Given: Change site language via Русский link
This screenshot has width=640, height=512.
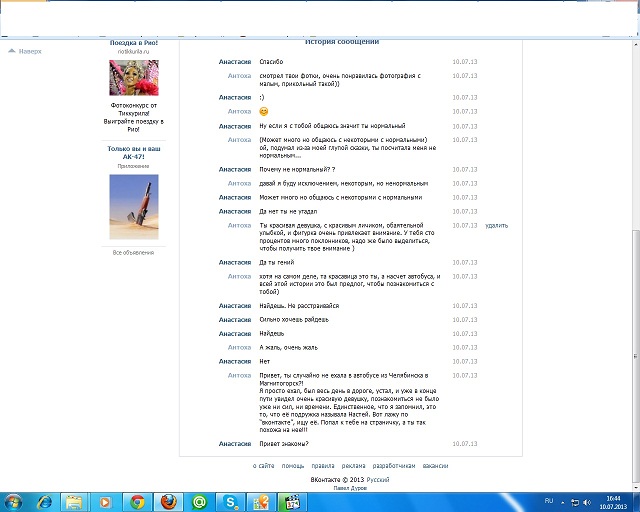Looking at the screenshot, I should pyautogui.click(x=378, y=481).
